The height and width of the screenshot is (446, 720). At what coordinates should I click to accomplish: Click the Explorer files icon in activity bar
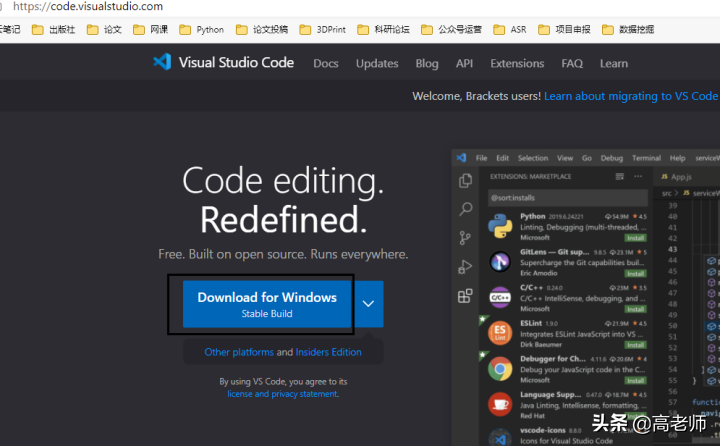[465, 181]
